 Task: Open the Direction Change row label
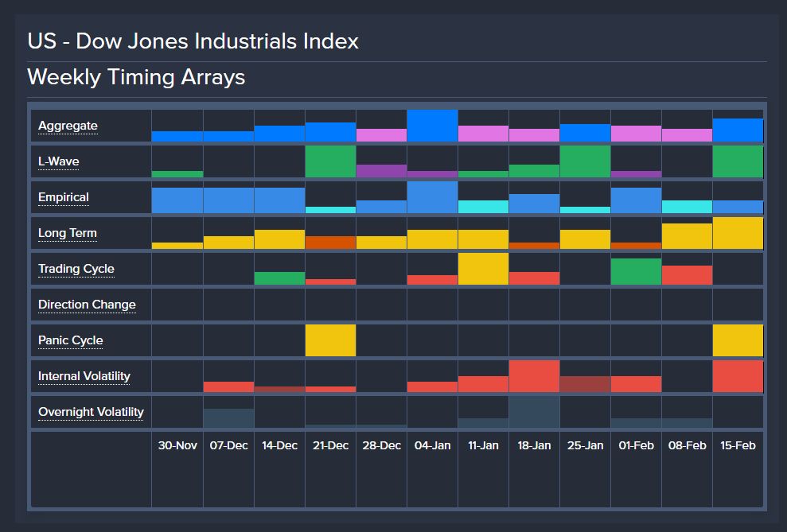coord(87,305)
